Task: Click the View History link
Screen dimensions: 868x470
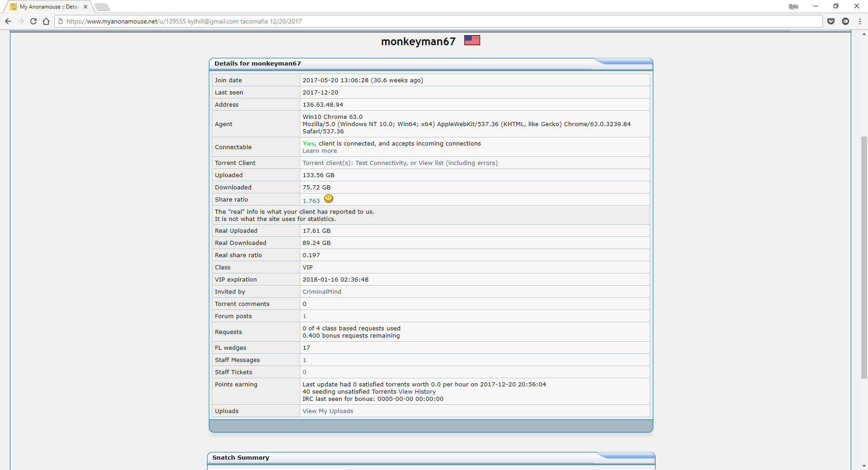Action: pyautogui.click(x=417, y=392)
